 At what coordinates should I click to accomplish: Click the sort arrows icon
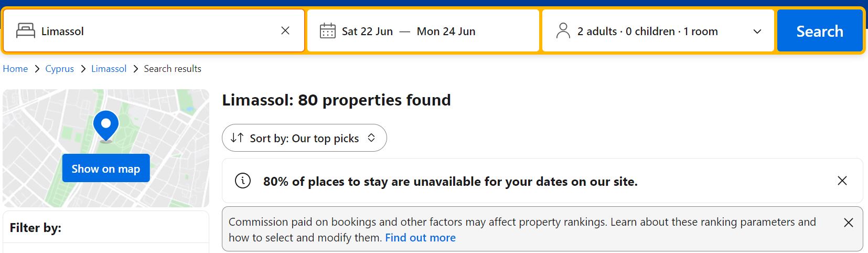(237, 138)
